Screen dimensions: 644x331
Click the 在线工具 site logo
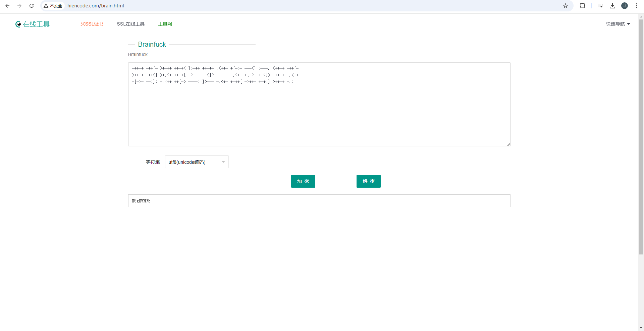point(33,24)
